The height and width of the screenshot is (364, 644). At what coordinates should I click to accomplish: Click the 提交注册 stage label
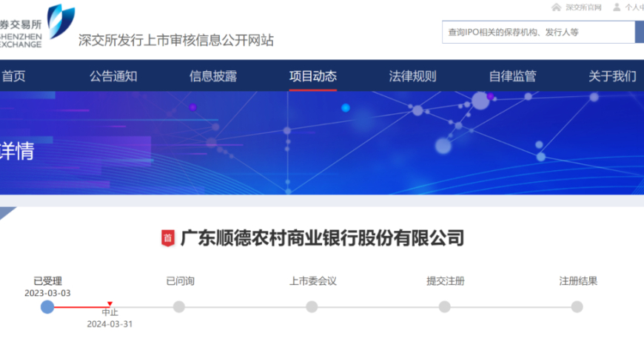pos(445,281)
